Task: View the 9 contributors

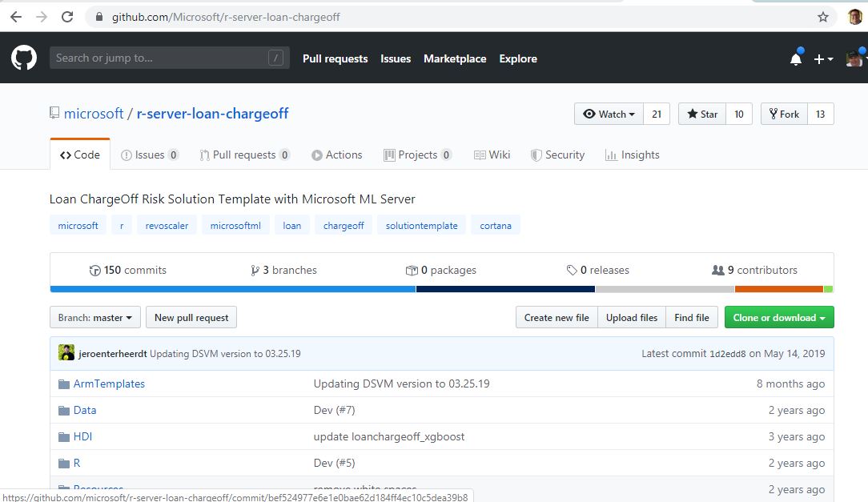Action: pos(754,270)
